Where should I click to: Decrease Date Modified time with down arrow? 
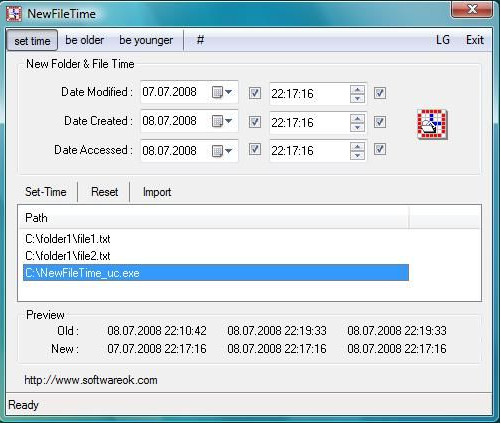357,98
